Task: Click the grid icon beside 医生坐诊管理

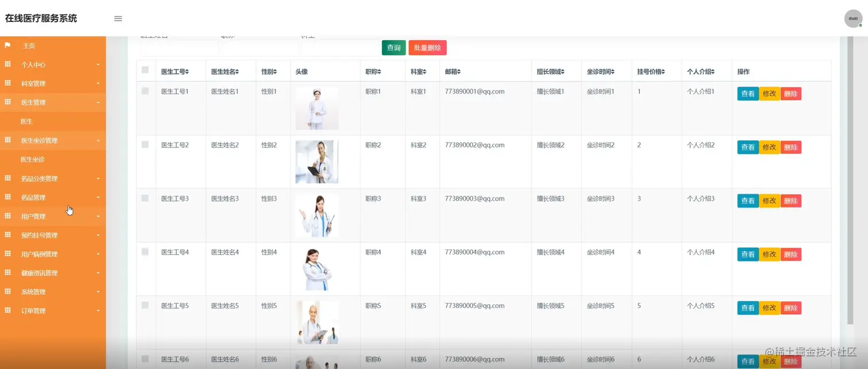Action: pyautogui.click(x=8, y=140)
